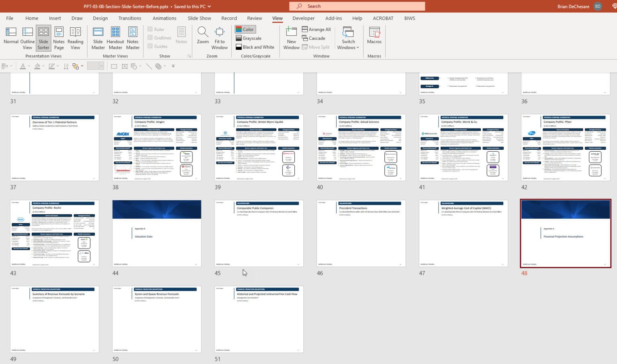
Task: Select Outline View
Action: (x=27, y=36)
